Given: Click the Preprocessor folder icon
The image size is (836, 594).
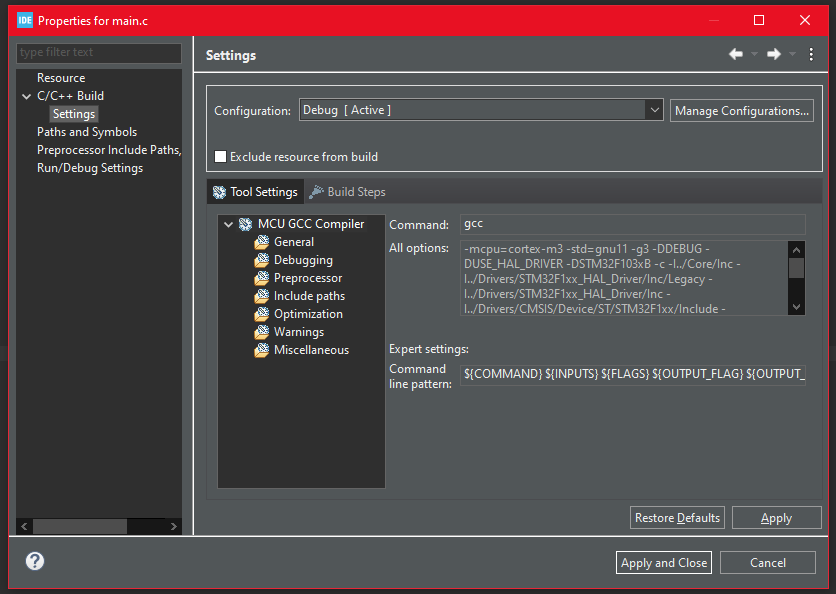Looking at the screenshot, I should (262, 278).
